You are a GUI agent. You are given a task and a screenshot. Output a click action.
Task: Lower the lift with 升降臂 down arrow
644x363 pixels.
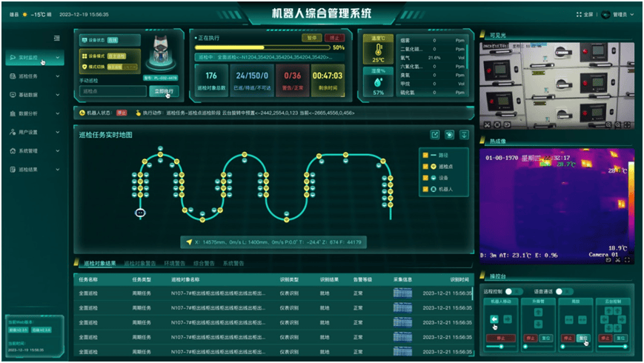538,324
